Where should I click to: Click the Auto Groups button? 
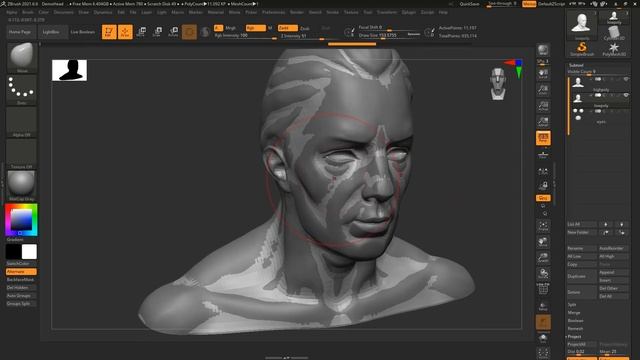[22, 296]
